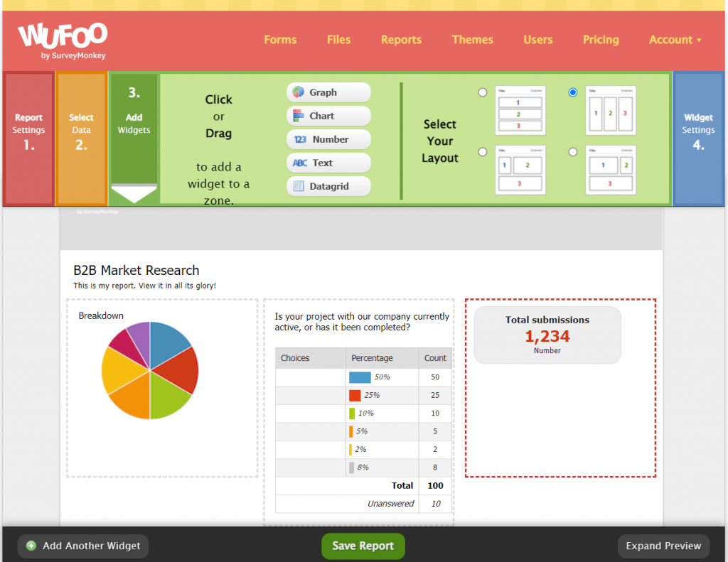728x562 pixels.
Task: Choose the bottom-right mixed layout option
Action: coord(573,151)
